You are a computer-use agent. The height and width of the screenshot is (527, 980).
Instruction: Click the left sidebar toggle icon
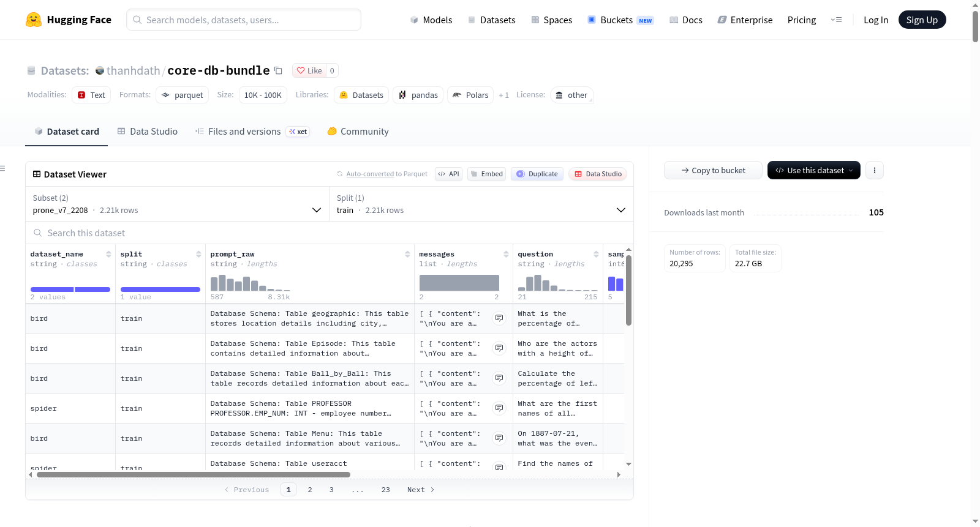[2, 168]
